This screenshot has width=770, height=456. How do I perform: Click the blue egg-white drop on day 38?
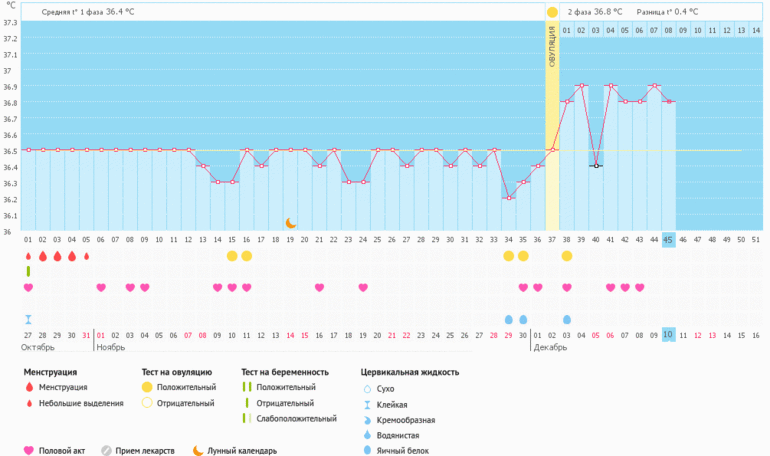point(567,319)
